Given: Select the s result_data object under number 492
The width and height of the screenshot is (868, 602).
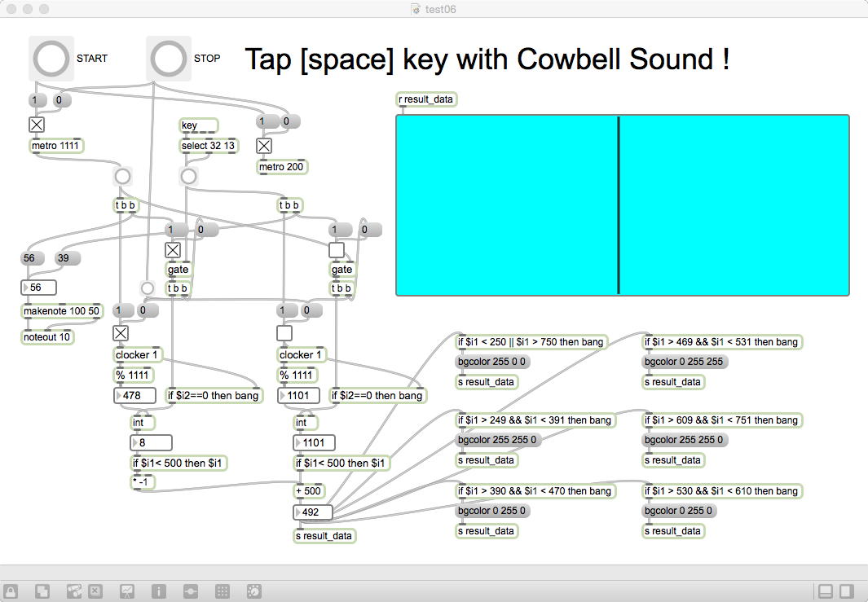Looking at the screenshot, I should [324, 536].
